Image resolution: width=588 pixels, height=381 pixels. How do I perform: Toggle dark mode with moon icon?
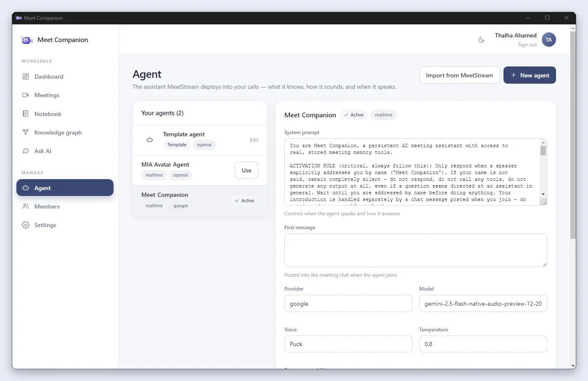pyautogui.click(x=482, y=40)
